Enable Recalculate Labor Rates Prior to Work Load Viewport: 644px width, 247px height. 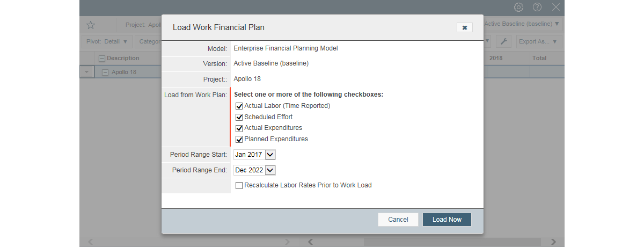(x=239, y=185)
